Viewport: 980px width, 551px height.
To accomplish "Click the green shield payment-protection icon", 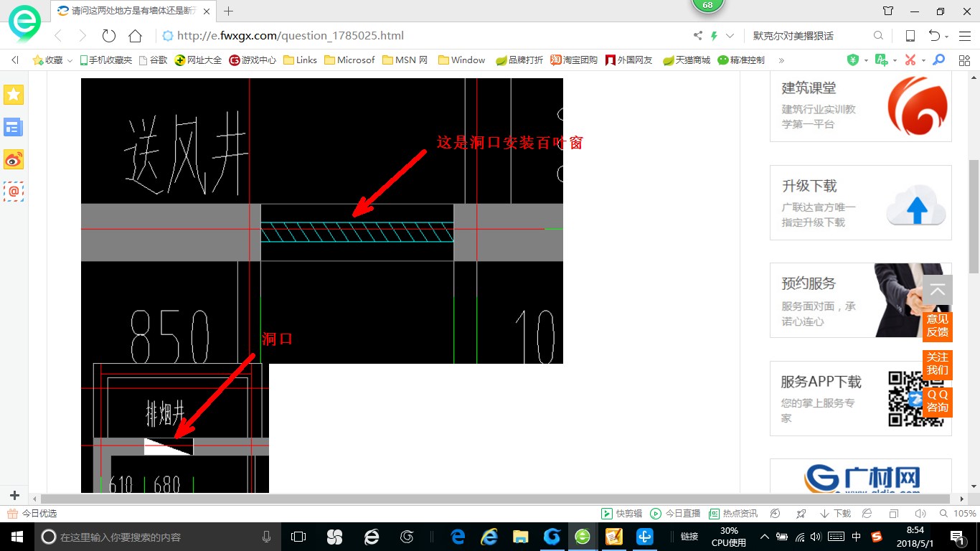I will pos(852,60).
